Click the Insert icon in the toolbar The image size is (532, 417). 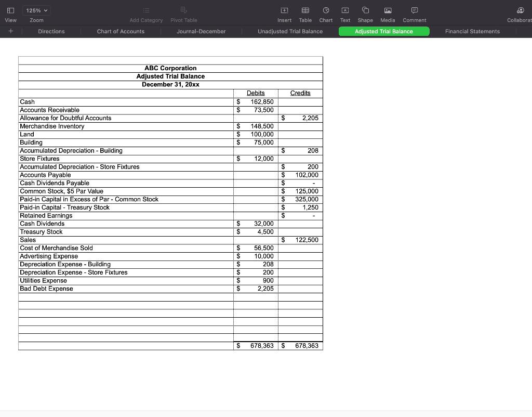[284, 10]
